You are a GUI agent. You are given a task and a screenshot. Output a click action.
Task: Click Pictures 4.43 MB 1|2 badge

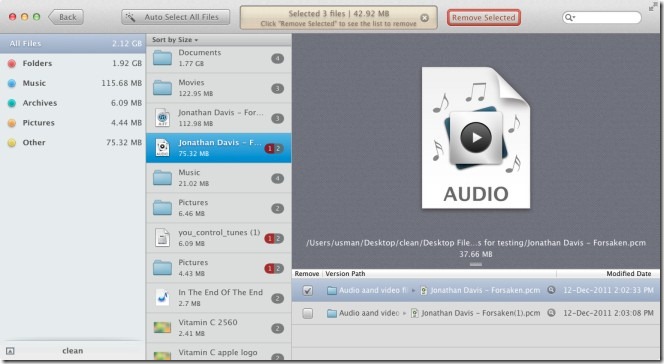(274, 268)
